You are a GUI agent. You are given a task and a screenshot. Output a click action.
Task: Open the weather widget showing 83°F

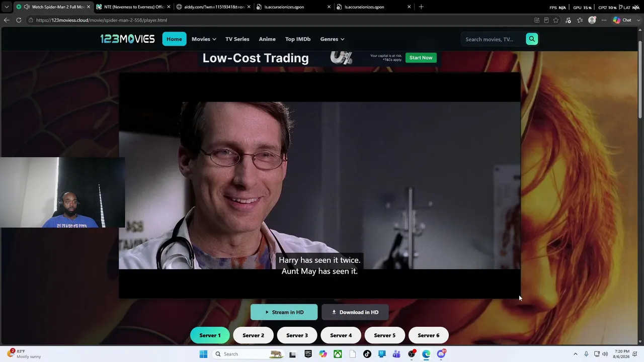click(25, 354)
